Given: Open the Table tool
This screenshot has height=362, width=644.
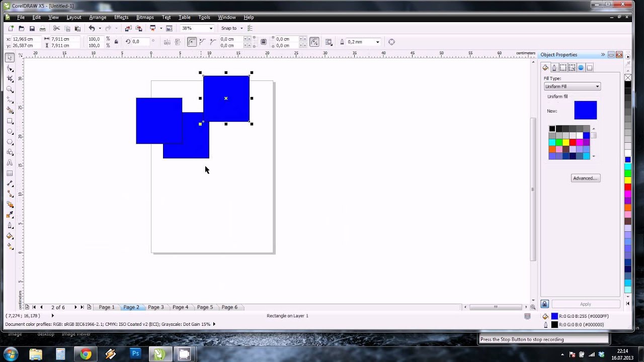Looking at the screenshot, I should tap(10, 173).
